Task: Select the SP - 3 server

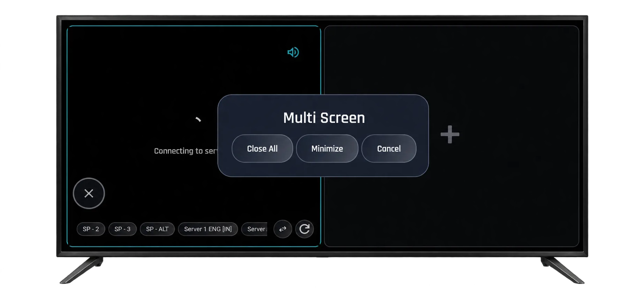Action: (x=122, y=229)
